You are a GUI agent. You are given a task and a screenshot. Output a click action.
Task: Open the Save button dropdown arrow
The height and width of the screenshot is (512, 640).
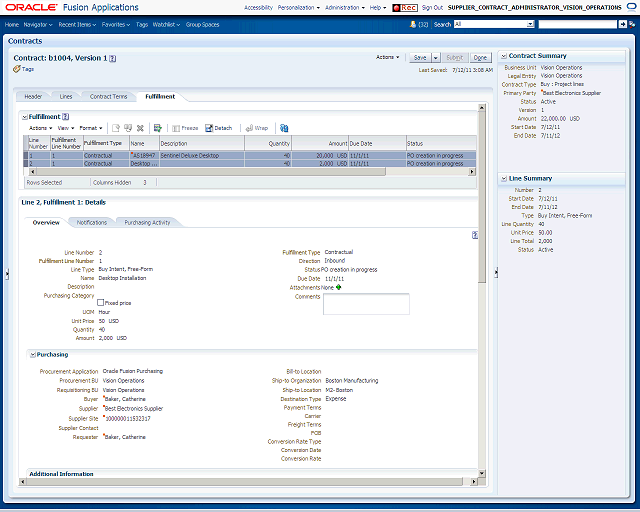point(436,58)
